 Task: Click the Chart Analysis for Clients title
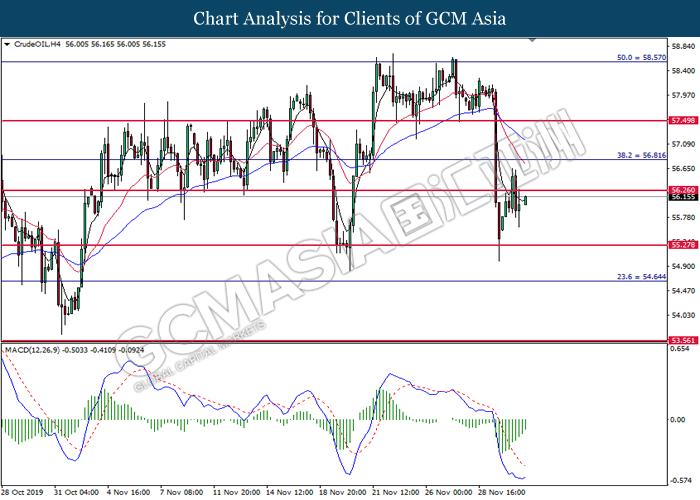pos(350,18)
